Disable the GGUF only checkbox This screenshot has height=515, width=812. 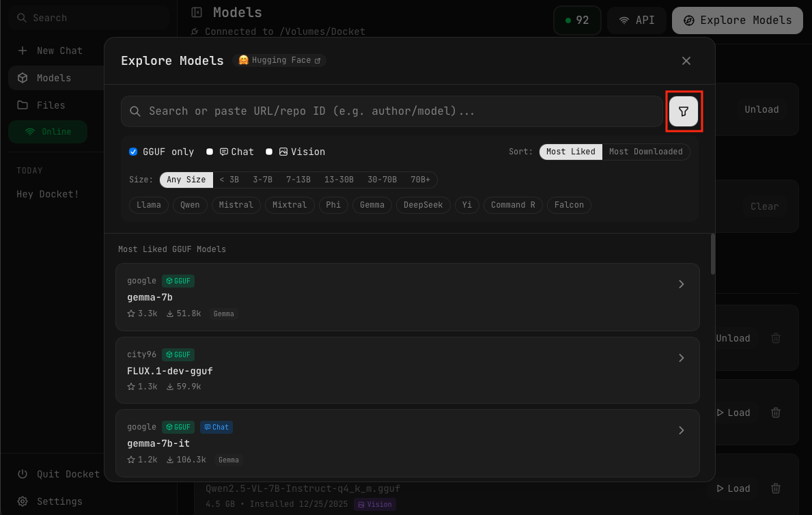[133, 152]
